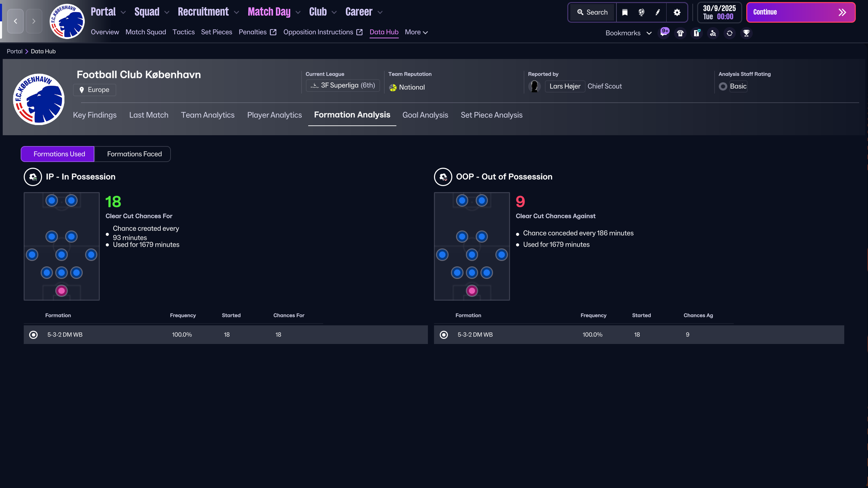Open the player scouting search icon
The height and width of the screenshot is (488, 868).
tap(713, 33)
